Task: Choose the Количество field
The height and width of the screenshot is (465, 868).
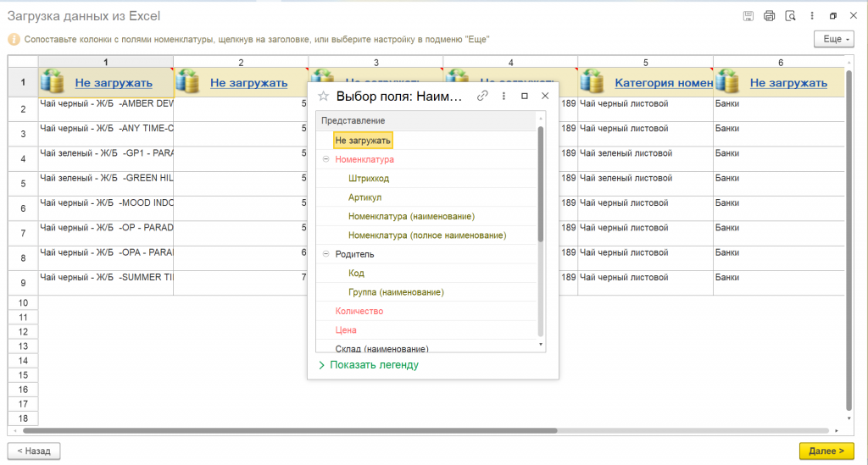Action: 359,311
